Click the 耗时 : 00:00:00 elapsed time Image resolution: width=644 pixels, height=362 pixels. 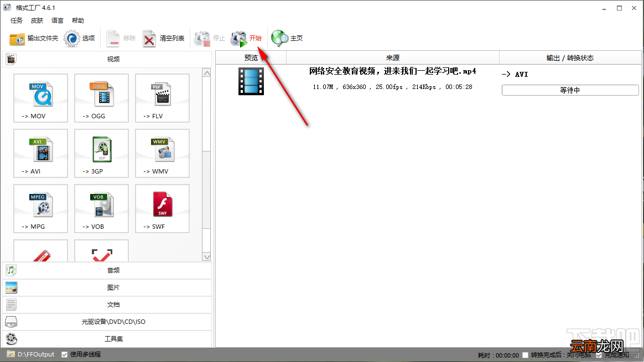pyautogui.click(x=498, y=355)
